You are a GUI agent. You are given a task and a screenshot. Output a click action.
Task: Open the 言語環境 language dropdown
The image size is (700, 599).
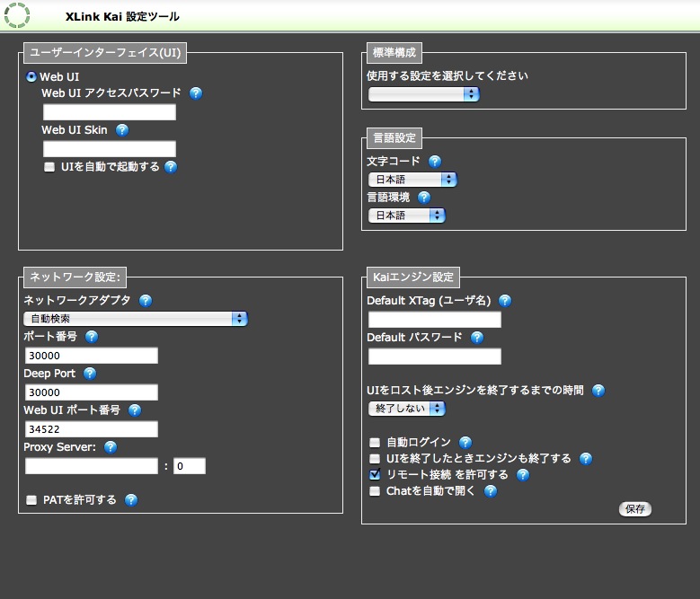[407, 216]
